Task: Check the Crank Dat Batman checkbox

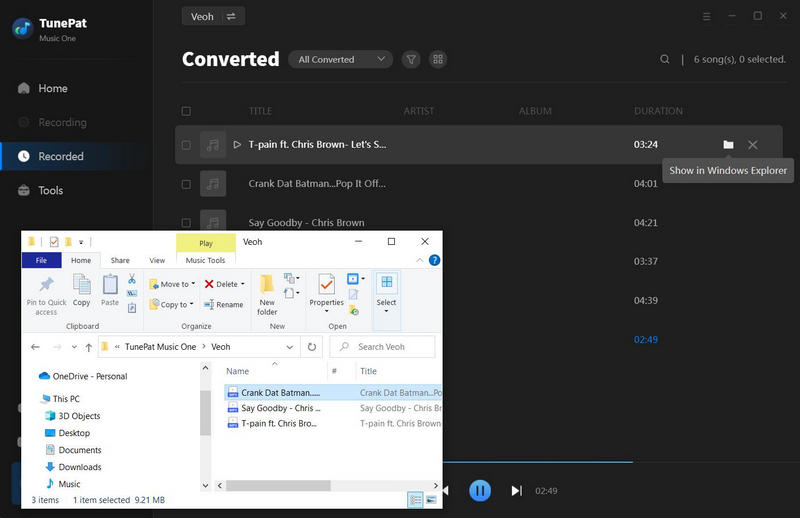Action: (186, 184)
